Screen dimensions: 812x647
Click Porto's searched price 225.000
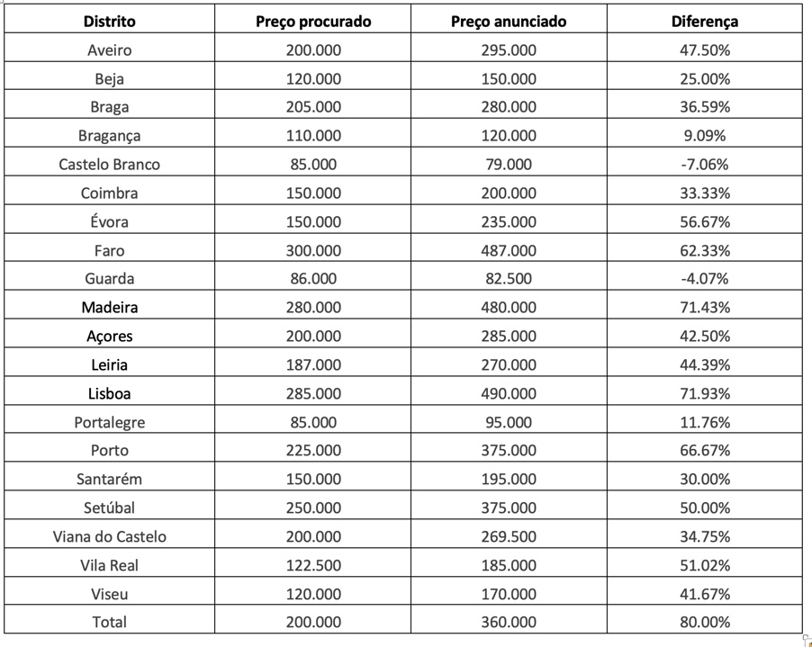coord(313,450)
